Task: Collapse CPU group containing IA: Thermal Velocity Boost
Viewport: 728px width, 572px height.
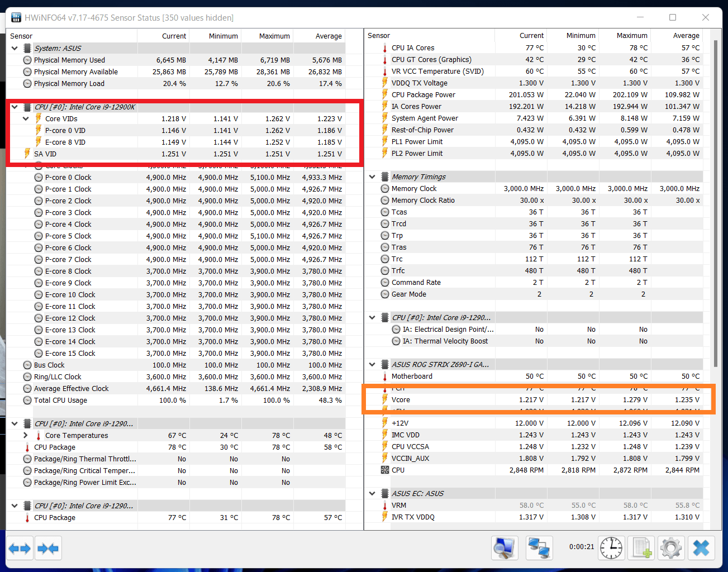Action: pyautogui.click(x=373, y=317)
